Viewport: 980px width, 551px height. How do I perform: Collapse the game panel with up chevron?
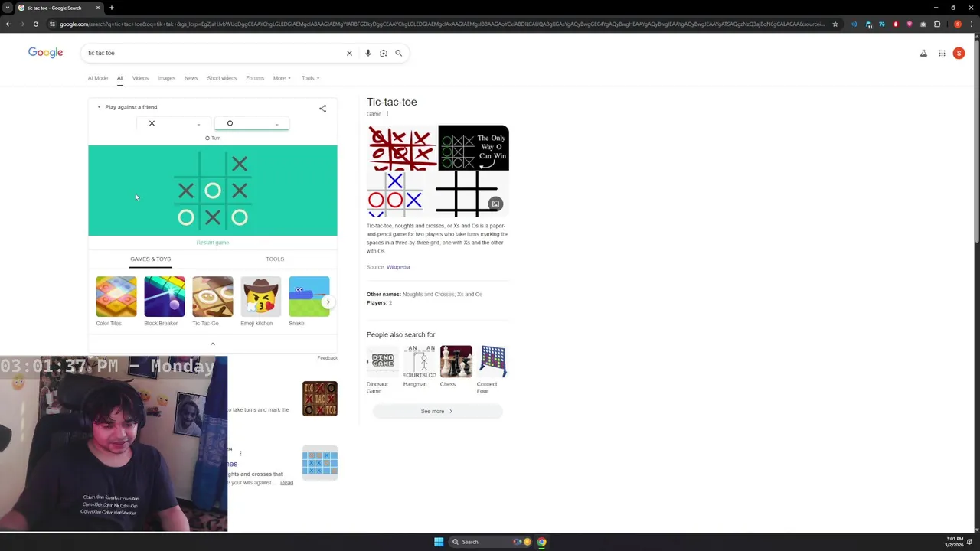pyautogui.click(x=213, y=344)
